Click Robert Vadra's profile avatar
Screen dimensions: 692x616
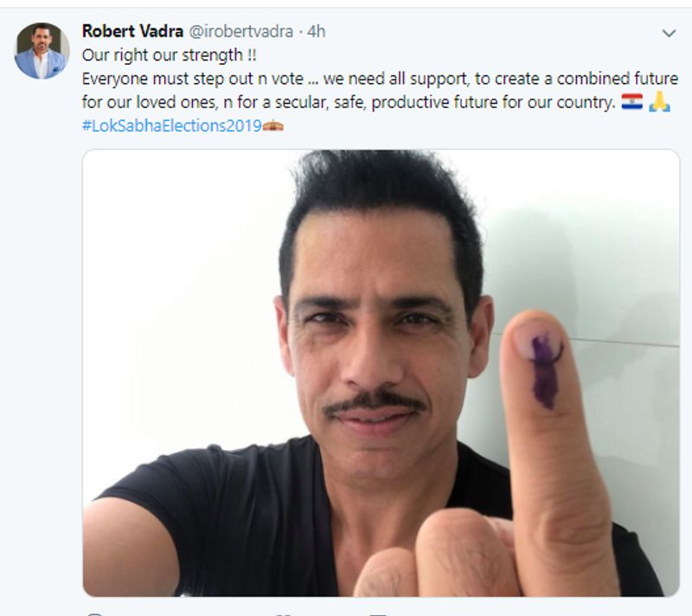point(42,50)
